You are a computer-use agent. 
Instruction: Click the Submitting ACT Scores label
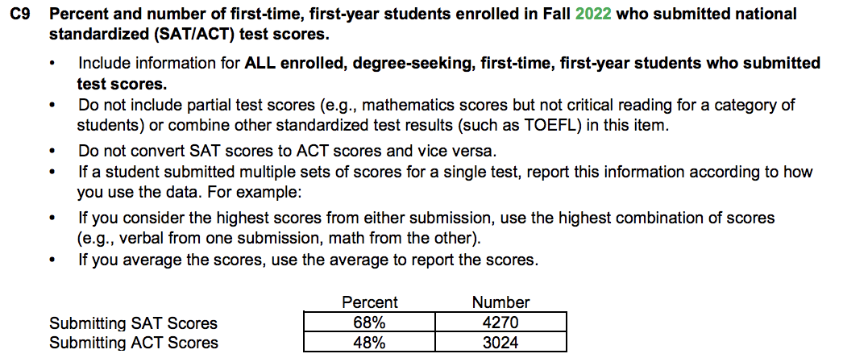coord(134,343)
